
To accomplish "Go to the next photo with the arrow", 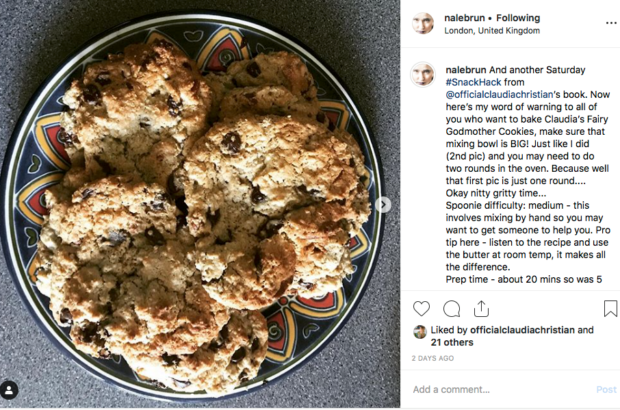I will pos(383,204).
